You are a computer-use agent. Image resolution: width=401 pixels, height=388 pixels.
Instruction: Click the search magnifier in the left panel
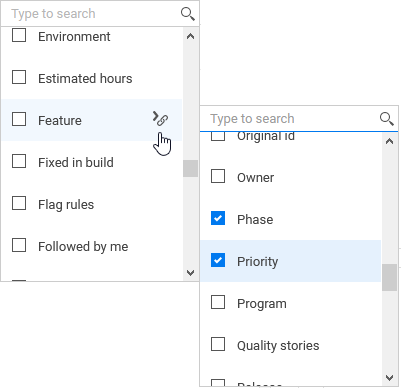point(188,14)
